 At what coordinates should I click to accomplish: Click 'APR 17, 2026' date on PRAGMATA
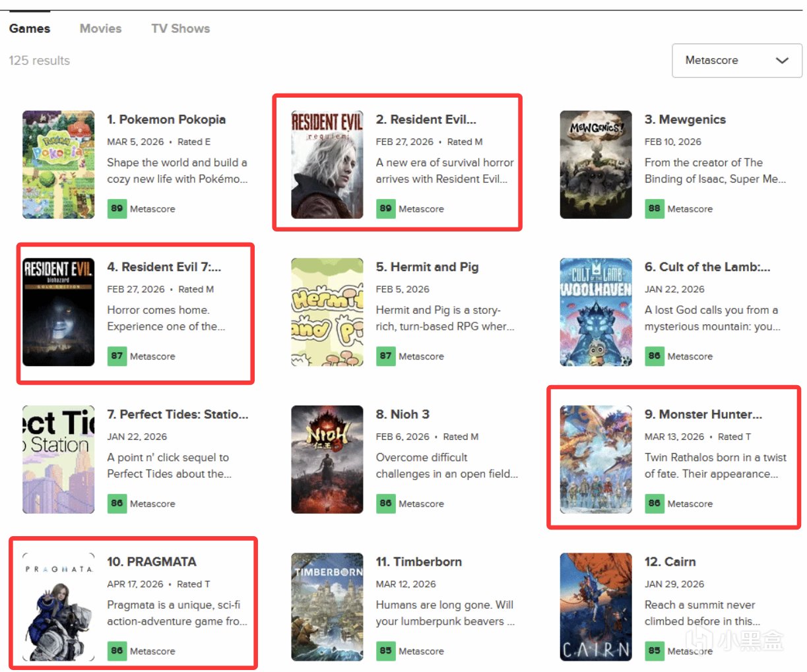click(135, 584)
